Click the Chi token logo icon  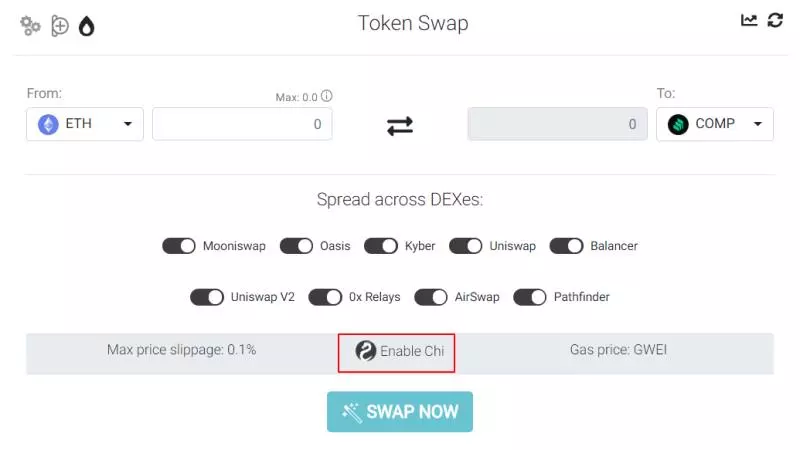[x=366, y=351]
